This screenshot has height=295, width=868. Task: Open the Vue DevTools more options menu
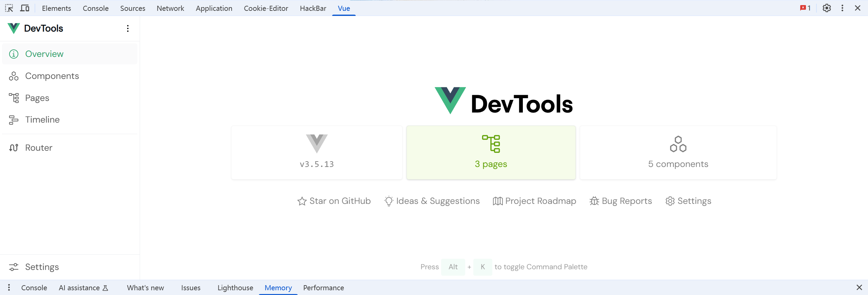[x=128, y=28]
